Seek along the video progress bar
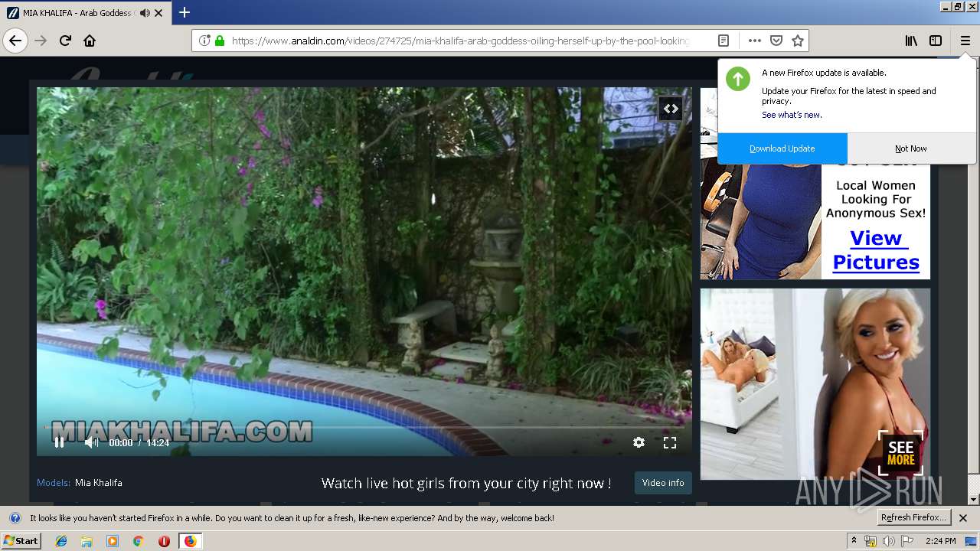 click(364, 427)
